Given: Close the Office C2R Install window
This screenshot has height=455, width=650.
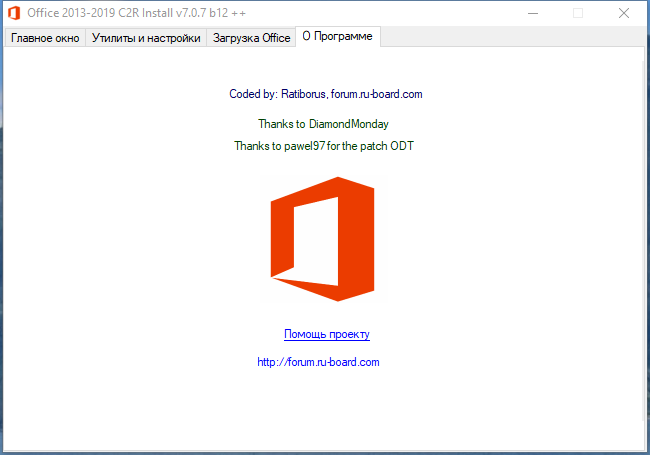Looking at the screenshot, I should pyautogui.click(x=623, y=13).
